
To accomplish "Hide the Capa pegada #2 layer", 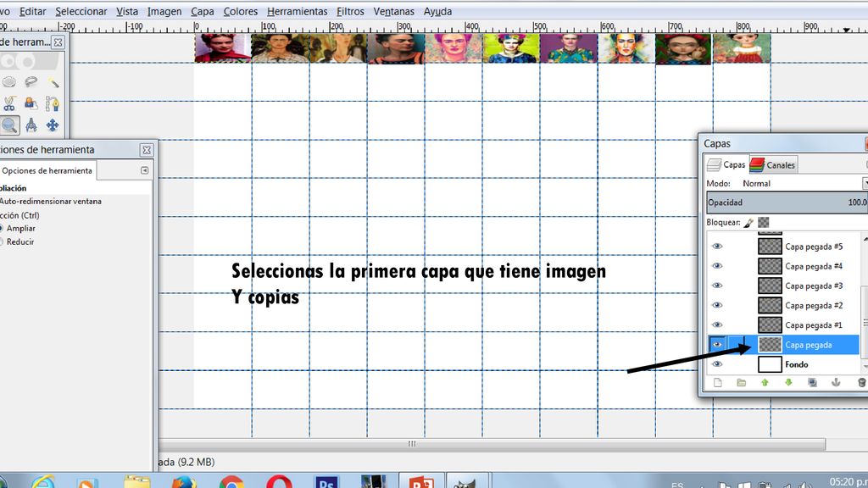I will 717,305.
